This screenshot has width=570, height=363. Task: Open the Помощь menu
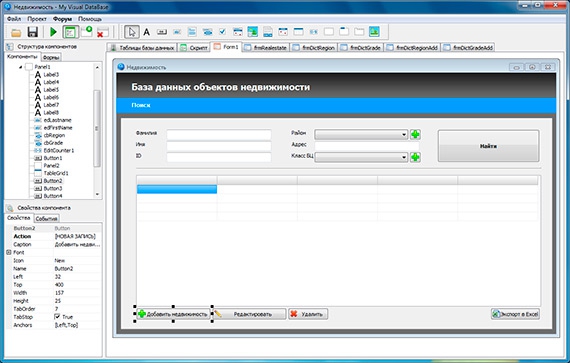tap(90, 19)
